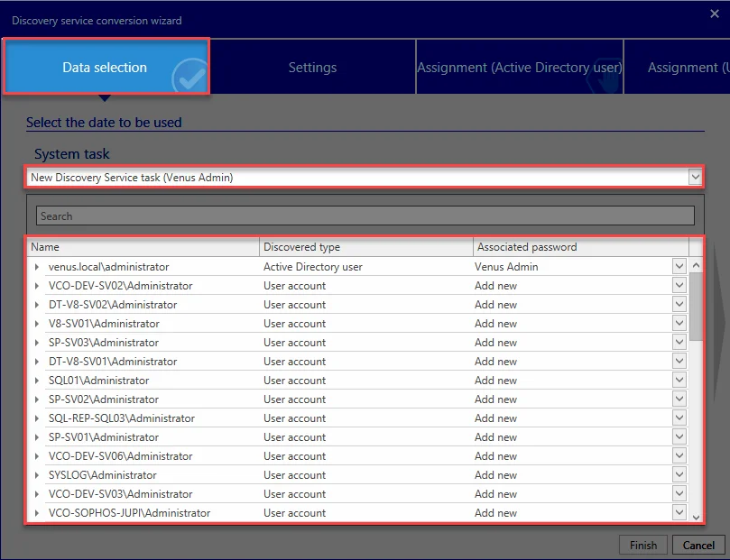Screen dimensions: 730x560
Task: Open password dropdown for SP-SV01\Administrator
Action: tap(679, 436)
